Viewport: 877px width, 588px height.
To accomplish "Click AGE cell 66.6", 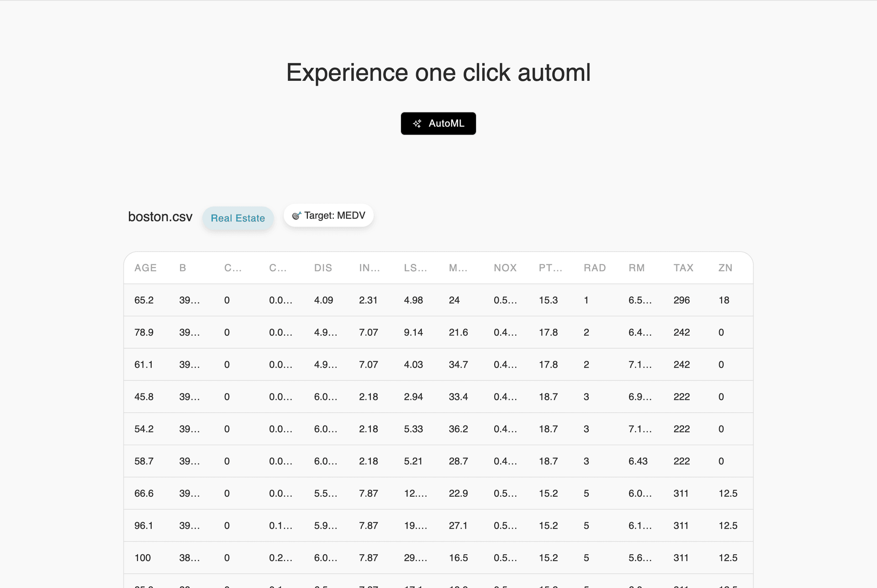I will pos(144,493).
